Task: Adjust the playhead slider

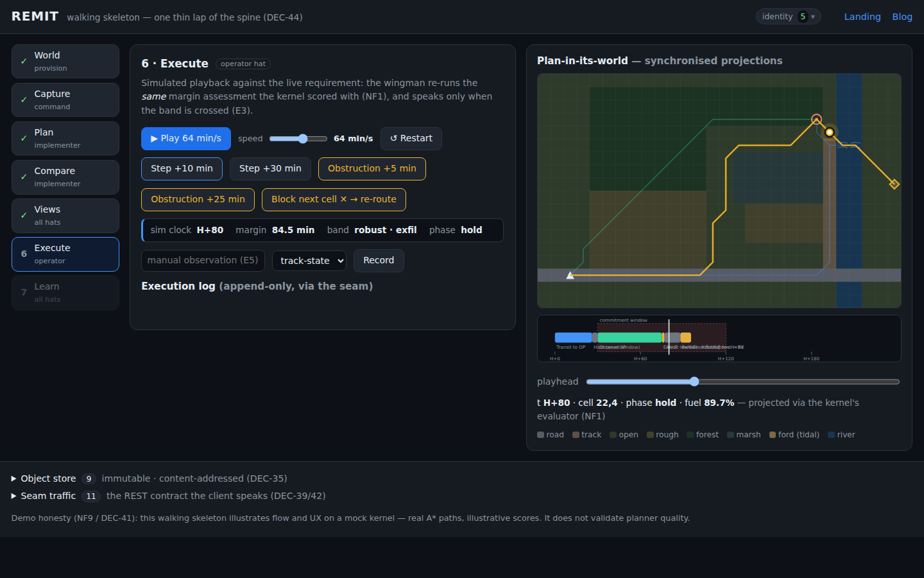Action: coord(743,381)
